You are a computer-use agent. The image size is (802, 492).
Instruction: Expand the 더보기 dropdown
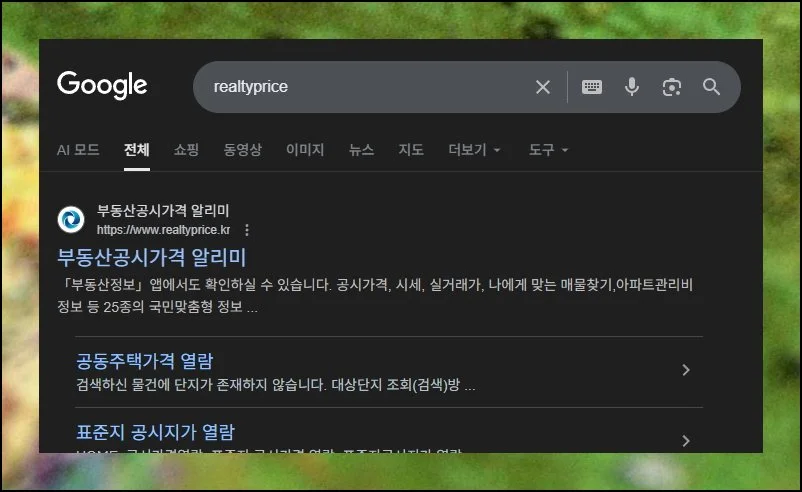(x=474, y=150)
